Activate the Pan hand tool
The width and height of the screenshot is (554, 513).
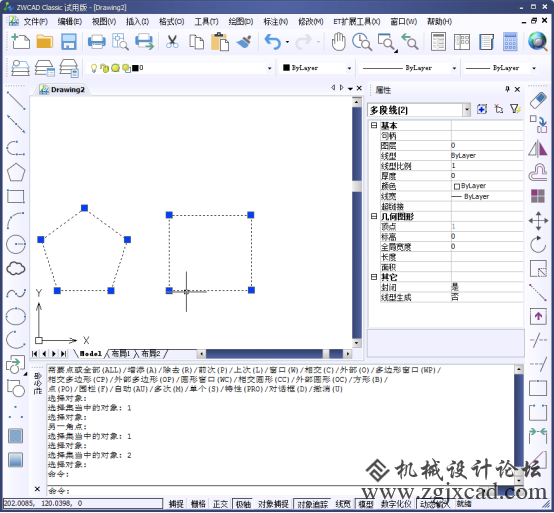tap(338, 41)
